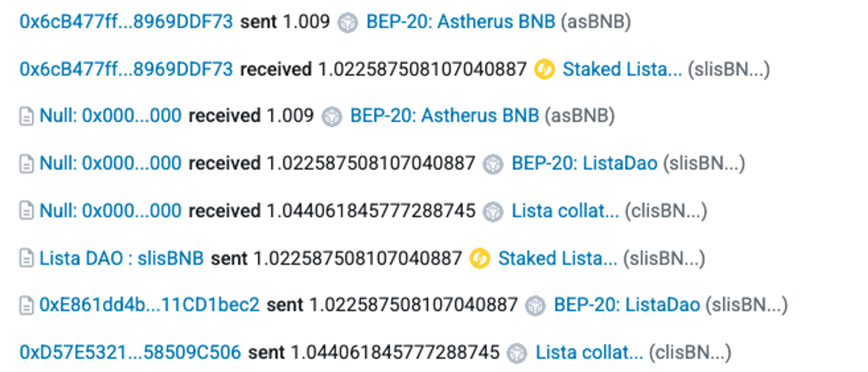Click the asBNB token icon in the 0x6cB477ff sent row

click(348, 23)
